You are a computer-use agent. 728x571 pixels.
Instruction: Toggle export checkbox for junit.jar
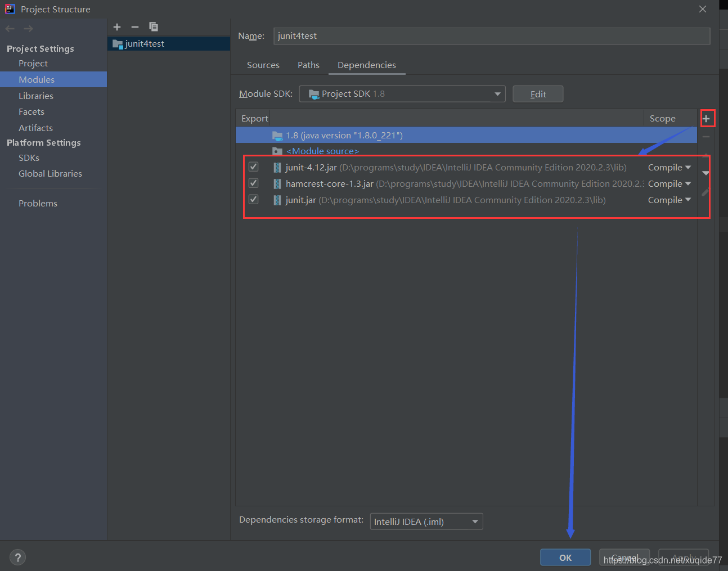(254, 200)
